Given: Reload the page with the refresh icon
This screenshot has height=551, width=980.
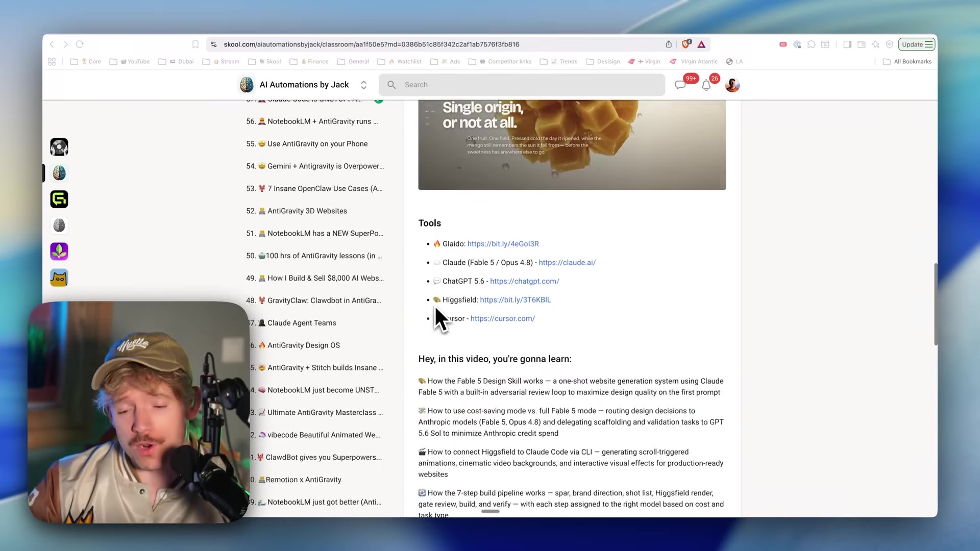Looking at the screenshot, I should (80, 44).
